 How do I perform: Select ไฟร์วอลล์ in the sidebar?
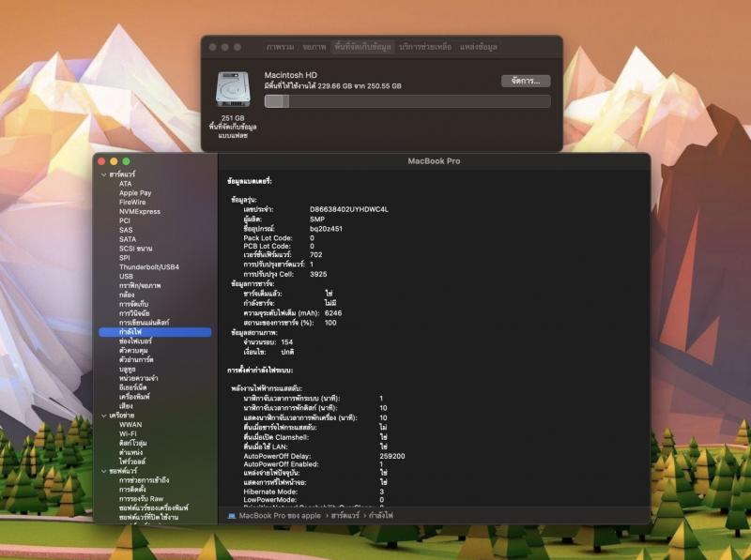(132, 462)
